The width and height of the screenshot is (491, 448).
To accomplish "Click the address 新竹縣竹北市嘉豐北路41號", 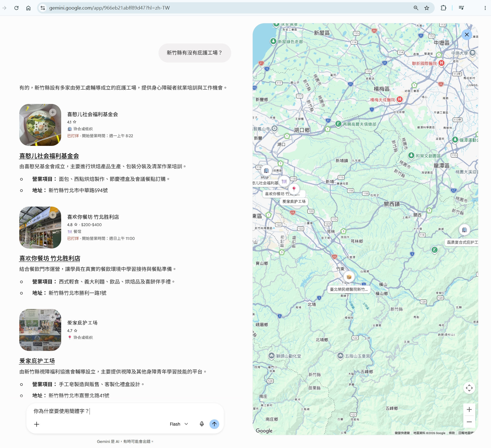I will [x=79, y=395].
